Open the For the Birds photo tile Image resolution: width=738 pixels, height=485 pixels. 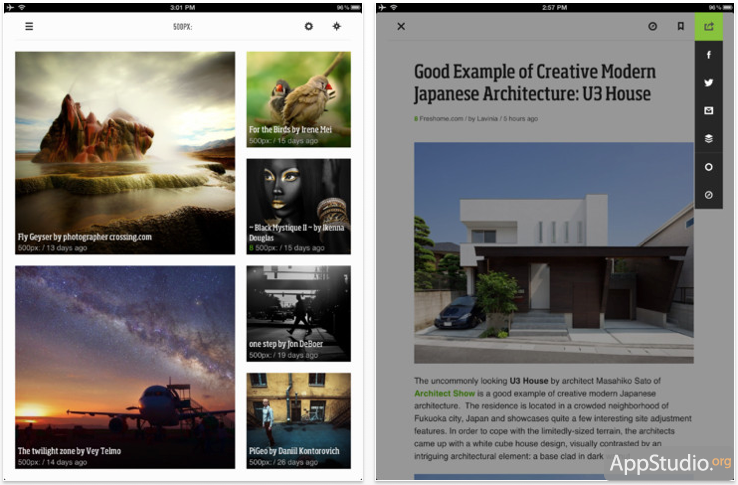click(298, 99)
